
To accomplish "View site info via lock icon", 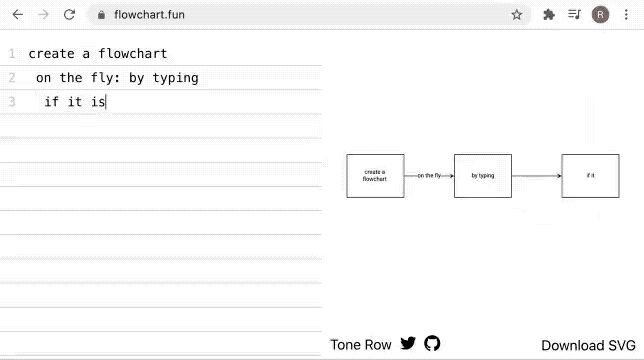I will click(101, 15).
